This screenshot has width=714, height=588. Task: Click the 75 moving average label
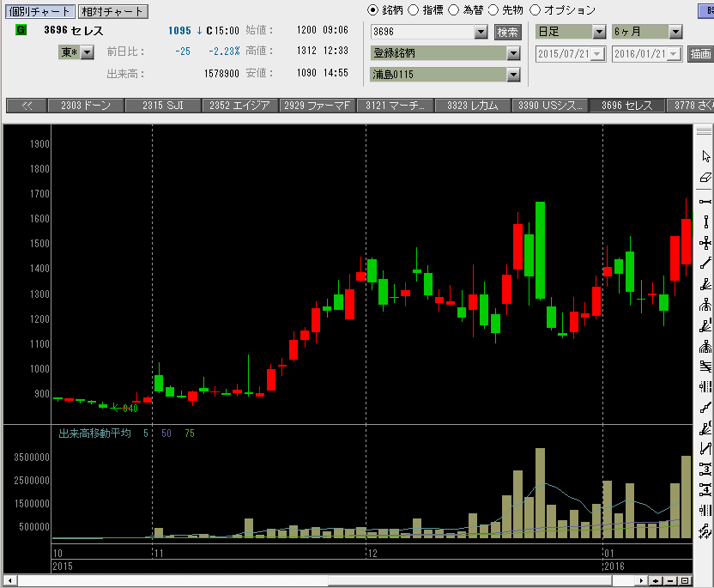[x=190, y=433]
